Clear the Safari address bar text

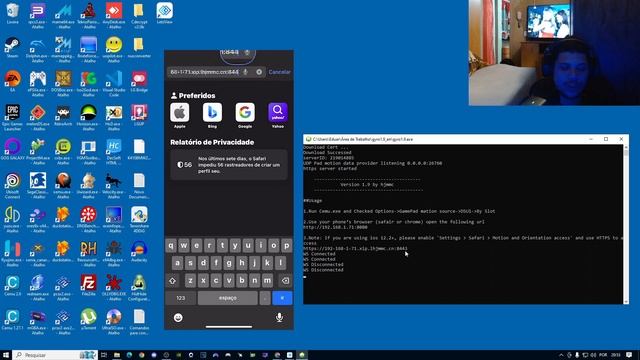(x=259, y=72)
